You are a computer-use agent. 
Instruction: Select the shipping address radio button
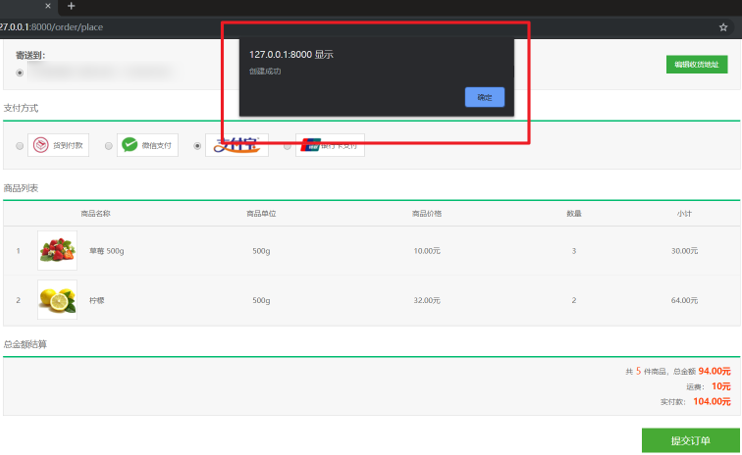(x=19, y=73)
